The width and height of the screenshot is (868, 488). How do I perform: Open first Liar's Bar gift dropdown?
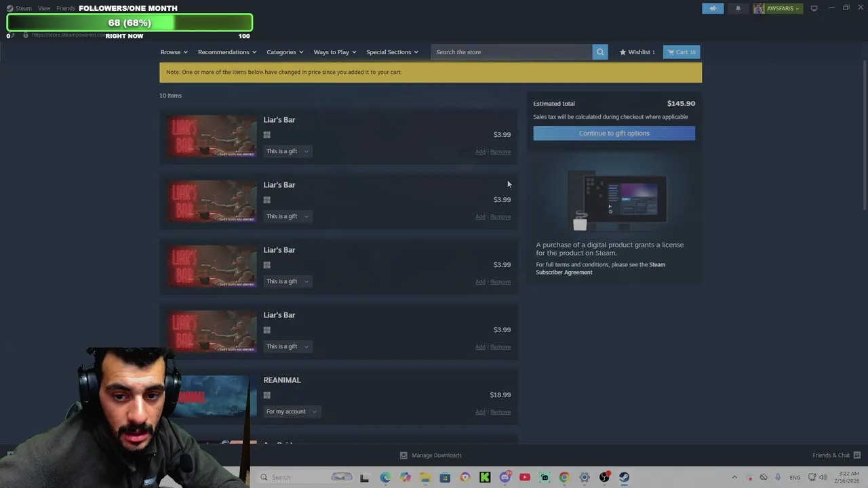[288, 151]
